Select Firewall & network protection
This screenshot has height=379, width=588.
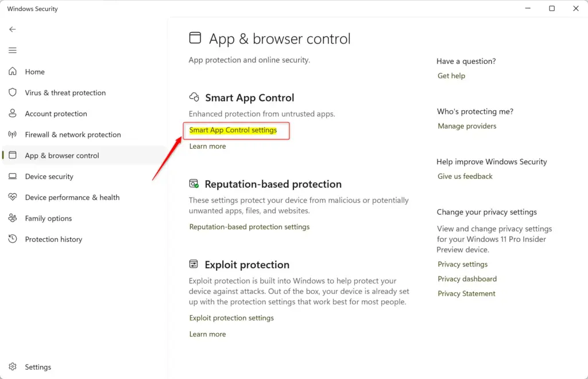(73, 134)
